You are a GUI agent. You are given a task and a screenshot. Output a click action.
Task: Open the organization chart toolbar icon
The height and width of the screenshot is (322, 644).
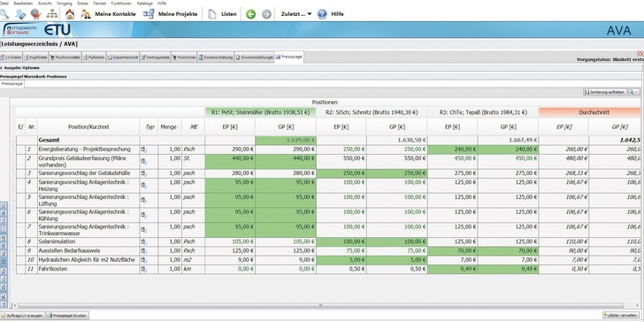click(52, 14)
